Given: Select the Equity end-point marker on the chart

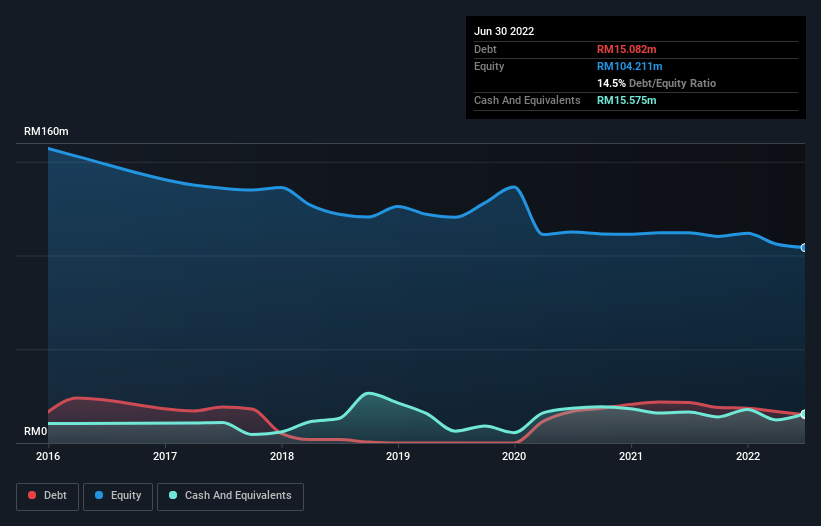Looking at the screenshot, I should (x=804, y=248).
